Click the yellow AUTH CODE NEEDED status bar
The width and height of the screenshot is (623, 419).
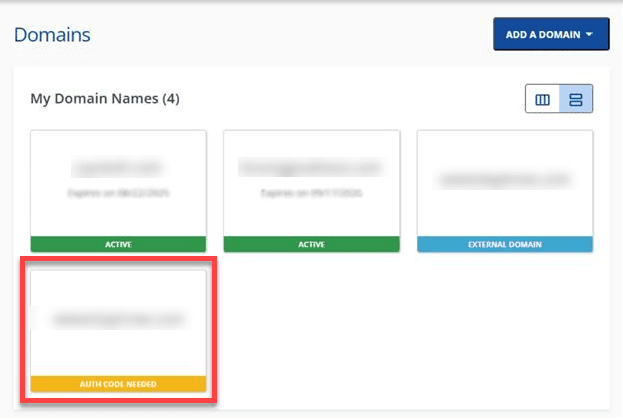coord(118,384)
